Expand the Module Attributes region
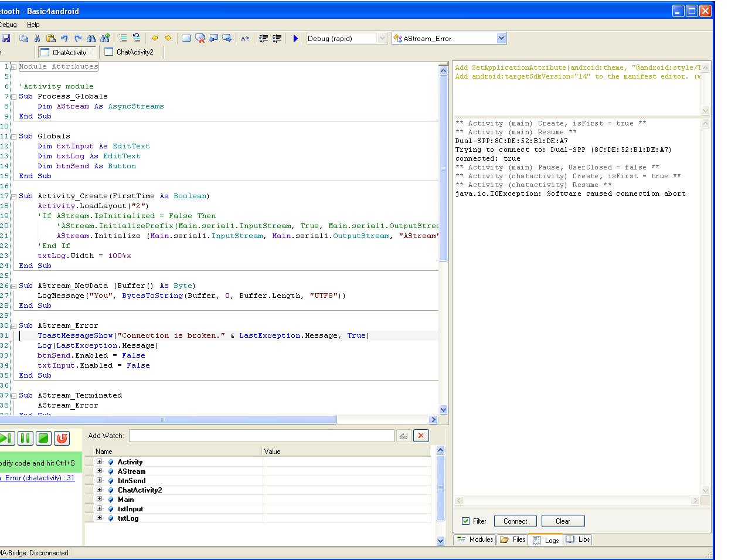Image resolution: width=745 pixels, height=560 pixels. point(13,67)
